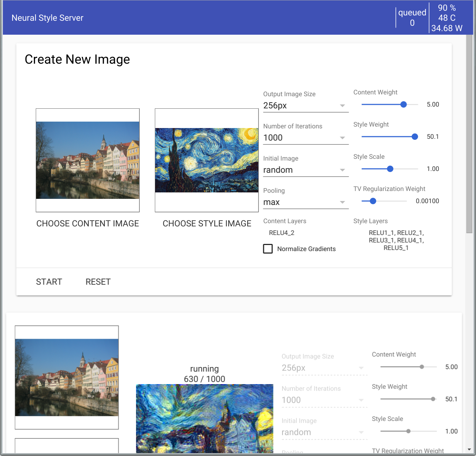Adjust the Style Scale slider at 1.00 in Create New Image
This screenshot has height=456, width=476.
coord(390,169)
